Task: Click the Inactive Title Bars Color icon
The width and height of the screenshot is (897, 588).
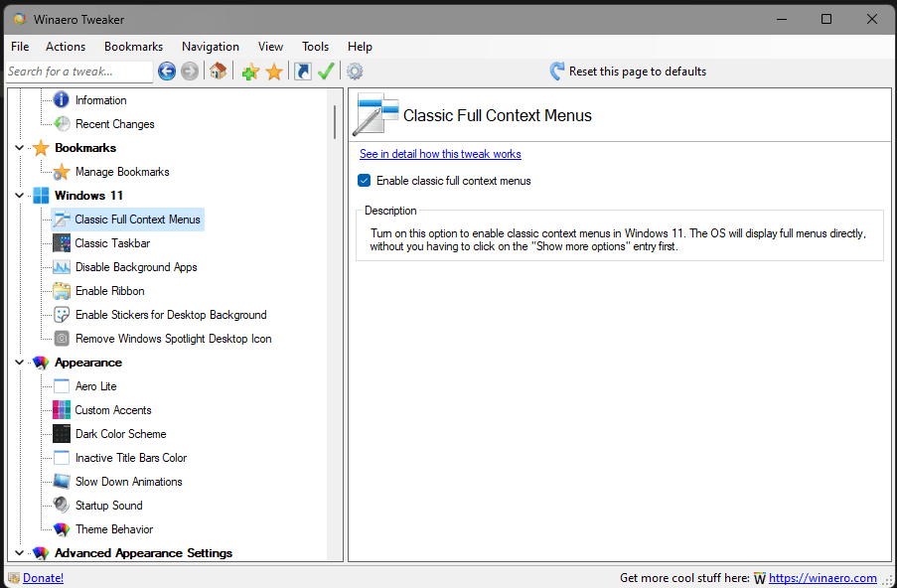Action: pos(62,458)
